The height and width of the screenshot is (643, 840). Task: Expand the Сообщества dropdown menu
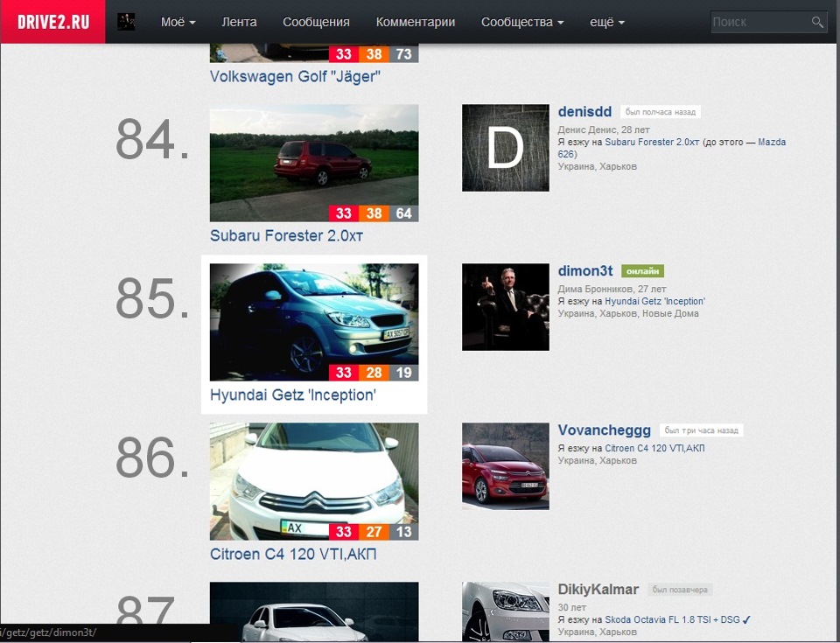point(522,22)
